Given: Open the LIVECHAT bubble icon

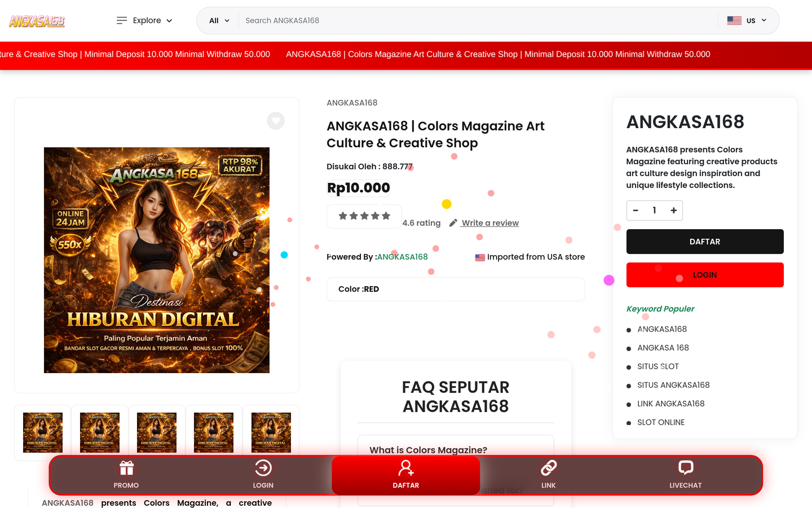Looking at the screenshot, I should (686, 468).
